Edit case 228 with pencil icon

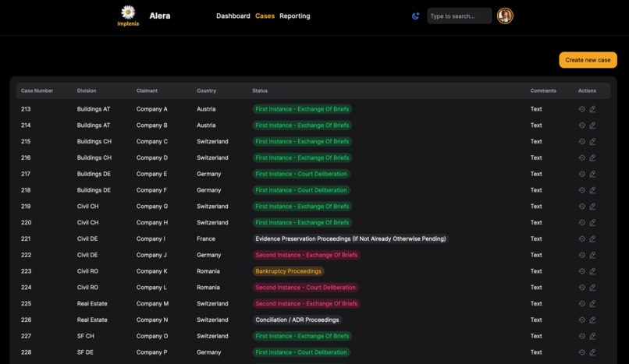[x=592, y=352]
